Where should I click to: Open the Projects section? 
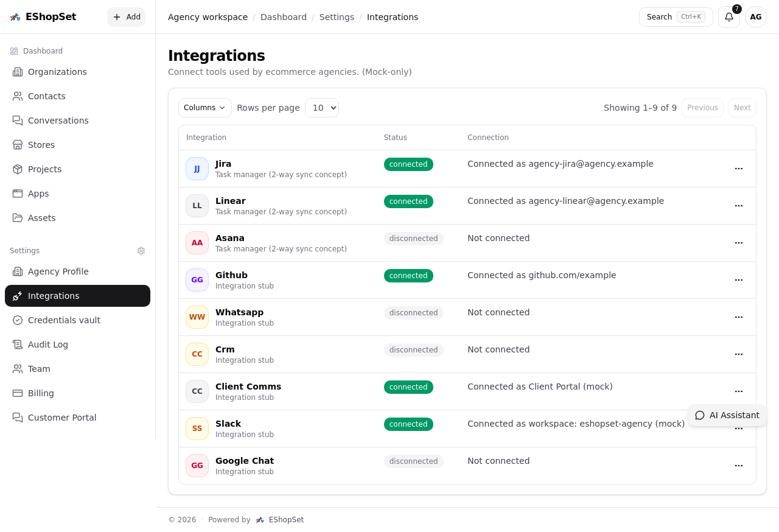tap(44, 169)
